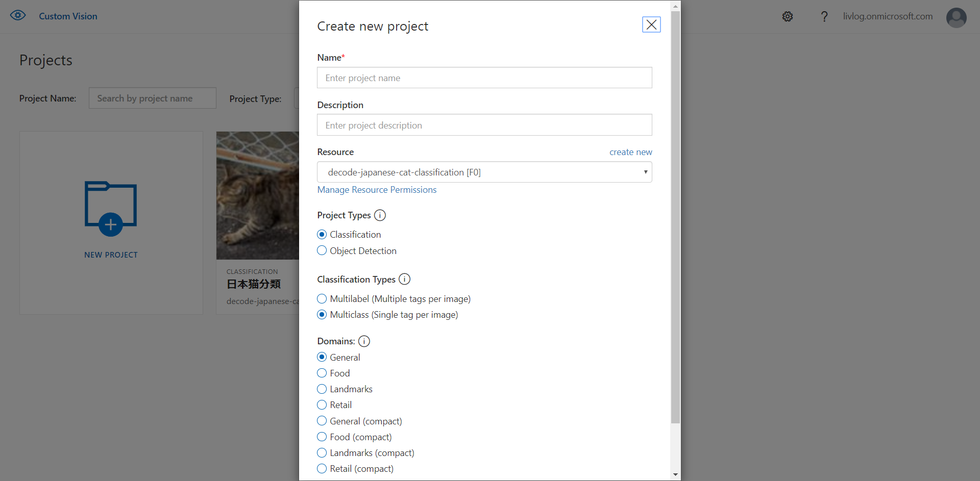Click the create new resource link

(630, 151)
